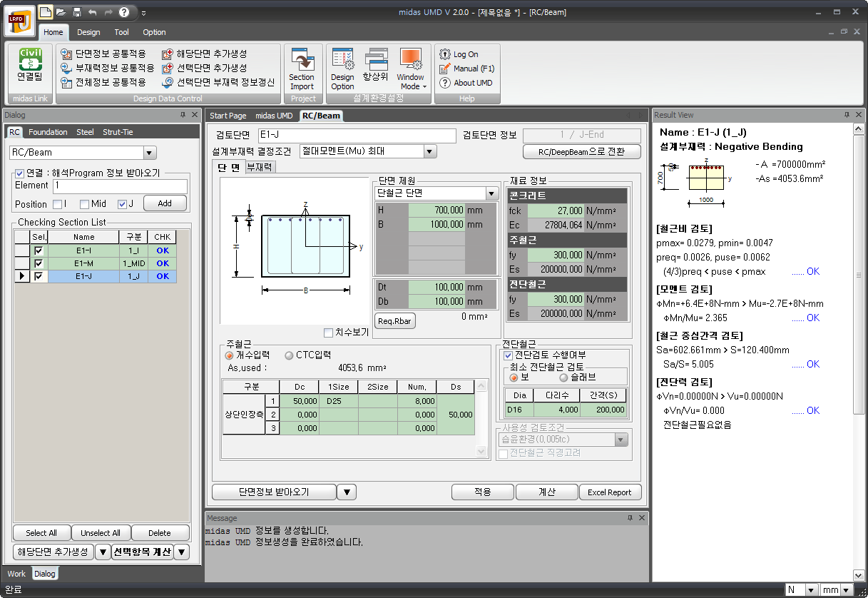This screenshot has width=868, height=598.
Task: Click the fck value 27,000 cell
Action: pyautogui.click(x=556, y=211)
